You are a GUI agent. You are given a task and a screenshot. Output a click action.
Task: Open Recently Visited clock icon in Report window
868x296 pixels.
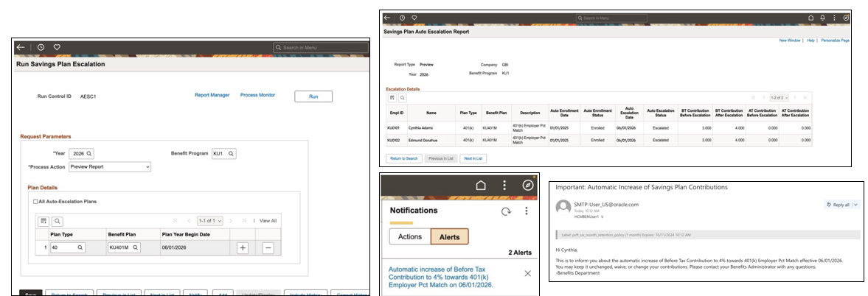(403, 18)
